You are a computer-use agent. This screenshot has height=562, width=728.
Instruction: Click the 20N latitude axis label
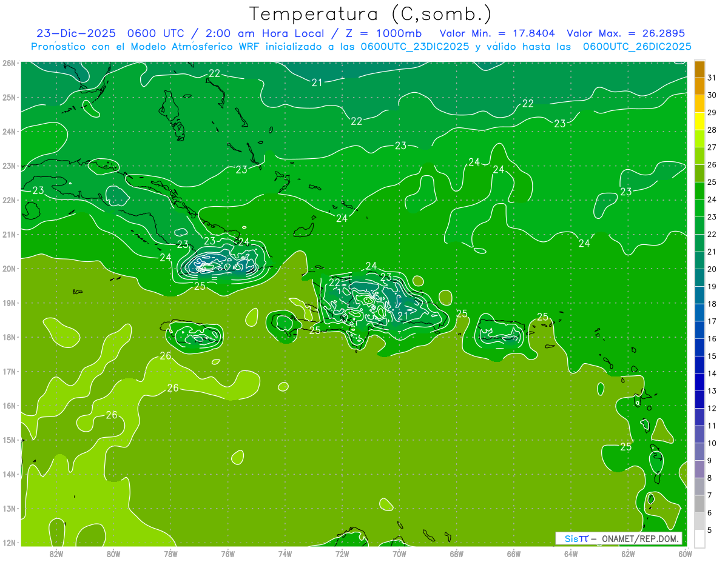9,269
